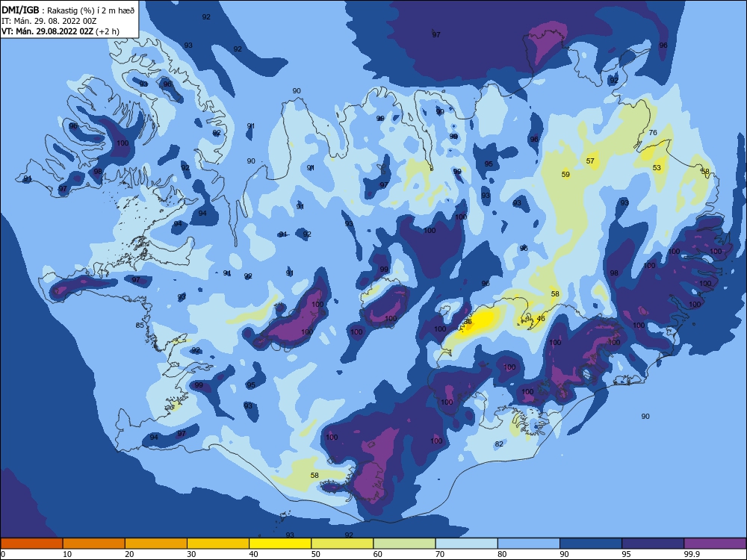747x560 pixels.
Task: Select the light blue 80–90 legend segment
Action: 529,544
